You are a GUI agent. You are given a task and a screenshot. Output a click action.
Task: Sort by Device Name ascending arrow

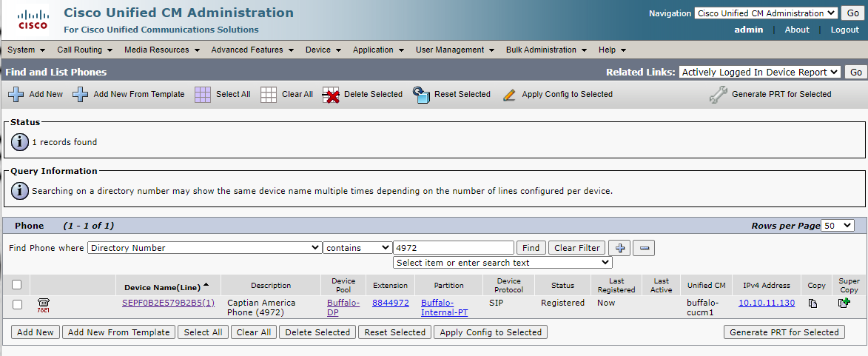pos(206,285)
